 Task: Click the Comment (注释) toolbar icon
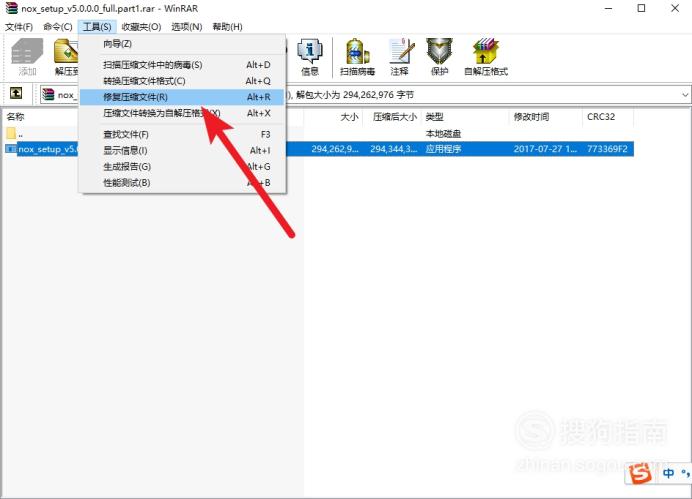401,57
